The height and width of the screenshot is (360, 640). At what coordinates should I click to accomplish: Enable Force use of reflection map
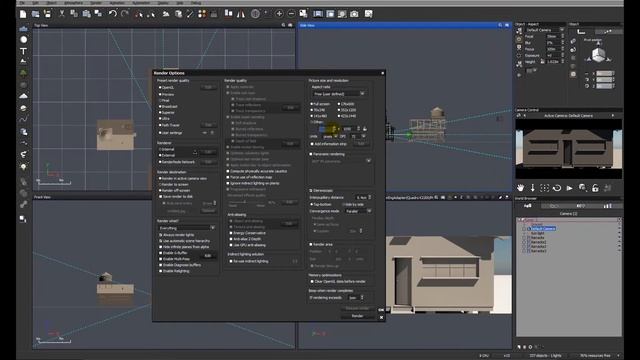pos(249,178)
